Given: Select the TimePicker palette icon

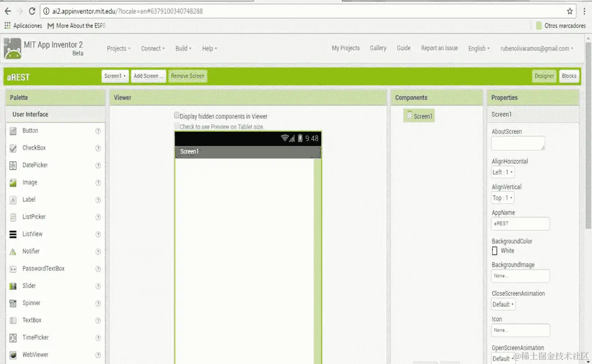Looking at the screenshot, I should click(x=13, y=338).
